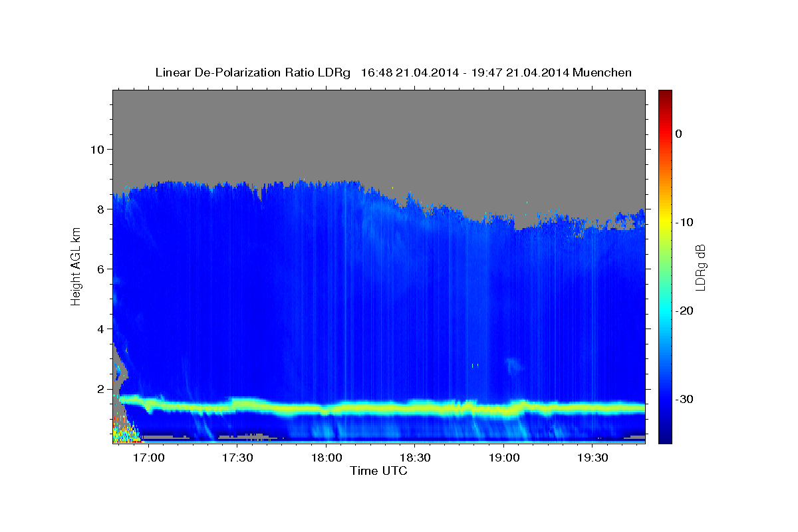This screenshot has height=532, width=798.
Task: Click the plot title text
Action: coord(393,72)
